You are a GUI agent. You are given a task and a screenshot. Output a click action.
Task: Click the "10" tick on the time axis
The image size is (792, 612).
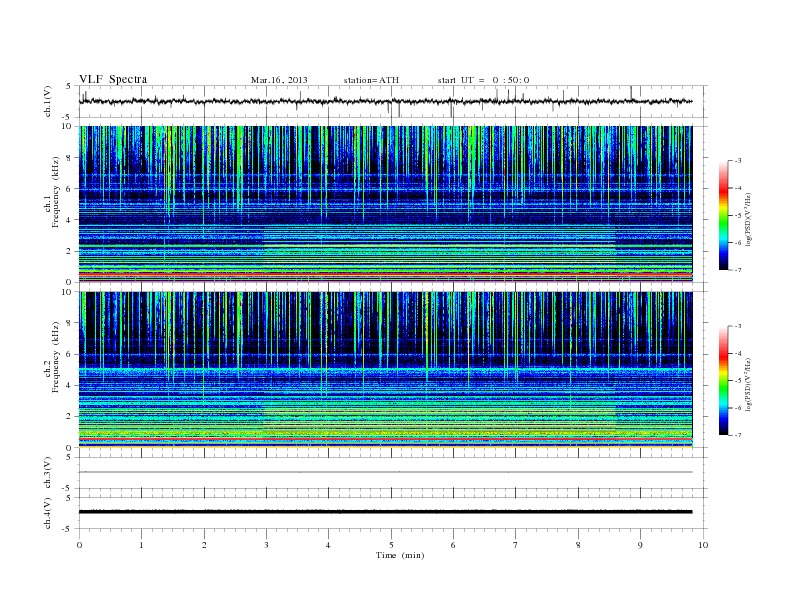pyautogui.click(x=703, y=545)
